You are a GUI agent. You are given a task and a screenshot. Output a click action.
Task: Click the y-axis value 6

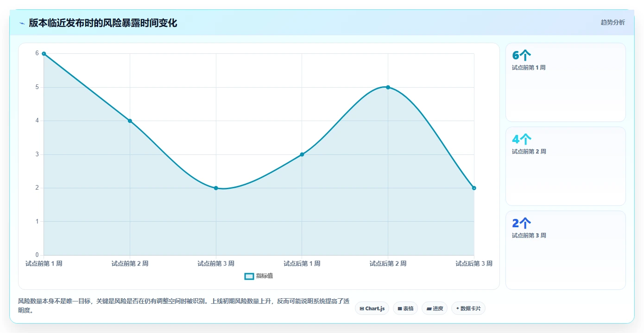[x=37, y=53]
